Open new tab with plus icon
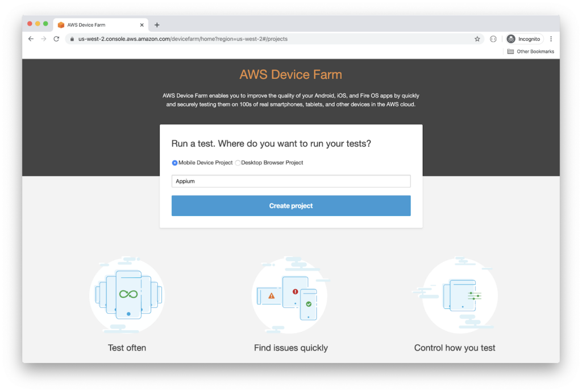The width and height of the screenshot is (582, 392). [x=157, y=25]
